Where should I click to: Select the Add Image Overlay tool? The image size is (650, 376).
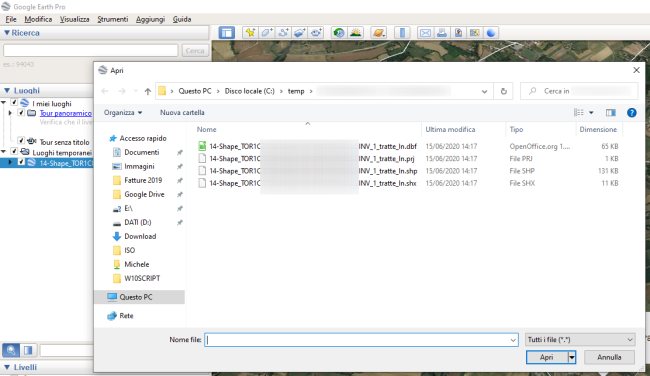pos(300,33)
